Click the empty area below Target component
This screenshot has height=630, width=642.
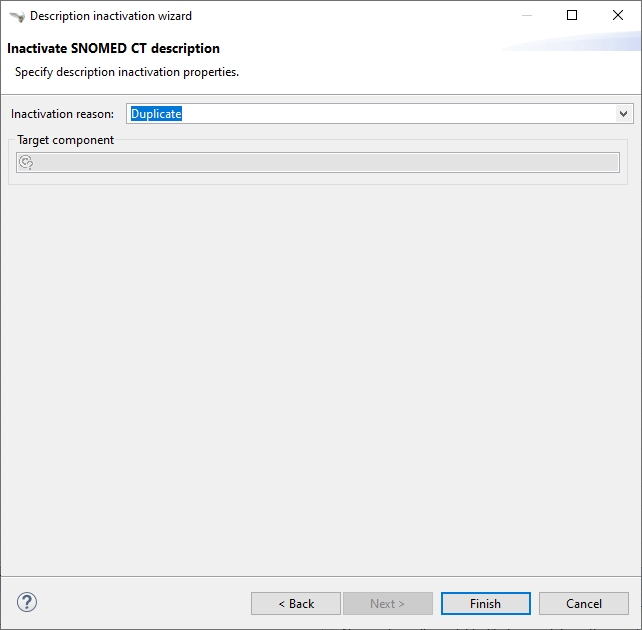[x=320, y=380]
